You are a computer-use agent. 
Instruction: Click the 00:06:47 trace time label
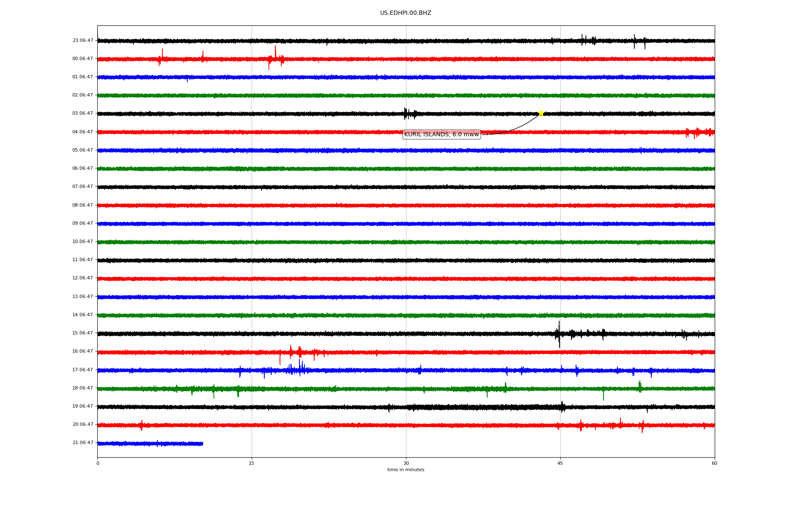tap(83, 59)
